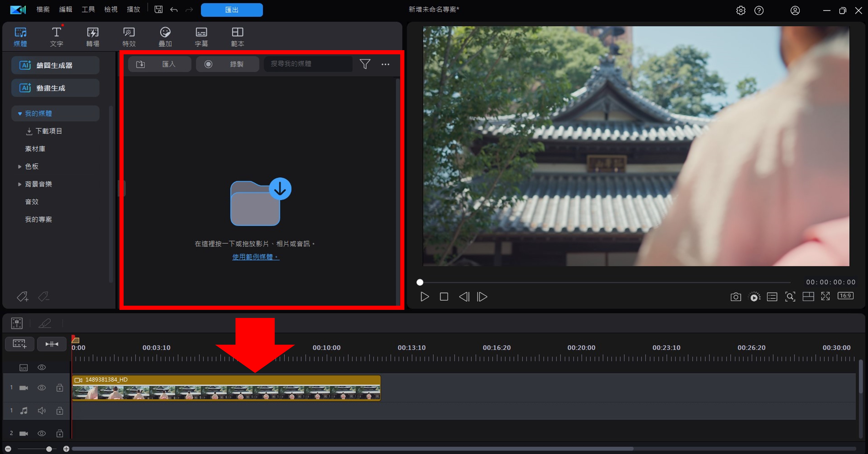The height and width of the screenshot is (454, 868).
Task: Click the blue 匯出 export button
Action: click(x=231, y=10)
